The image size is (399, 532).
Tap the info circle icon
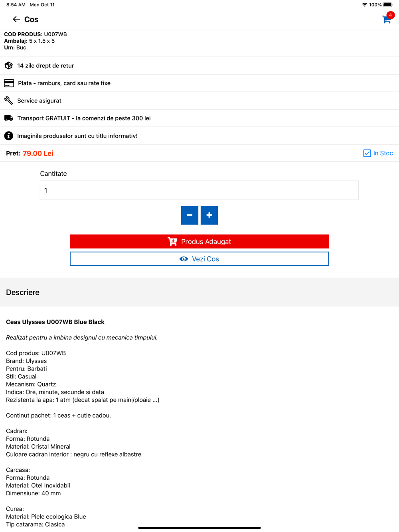(x=8, y=136)
